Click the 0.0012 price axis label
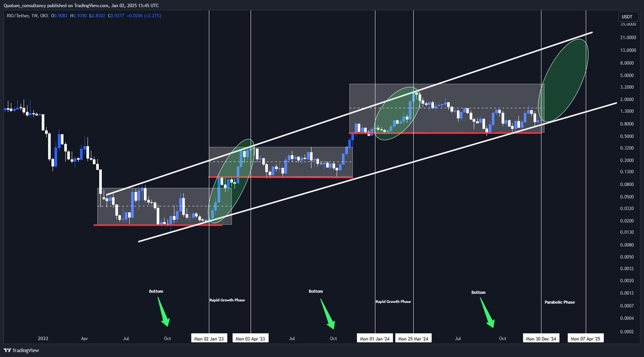Image resolution: width=644 pixels, height=357 pixels. click(627, 293)
